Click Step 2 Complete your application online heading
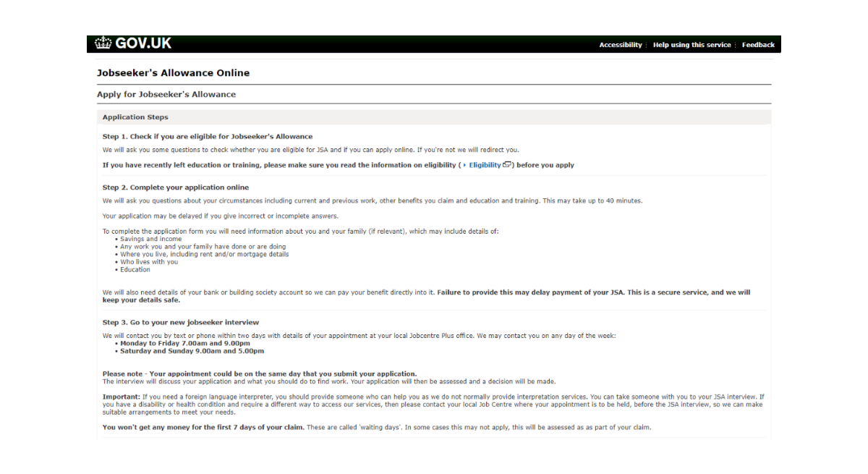 point(176,187)
